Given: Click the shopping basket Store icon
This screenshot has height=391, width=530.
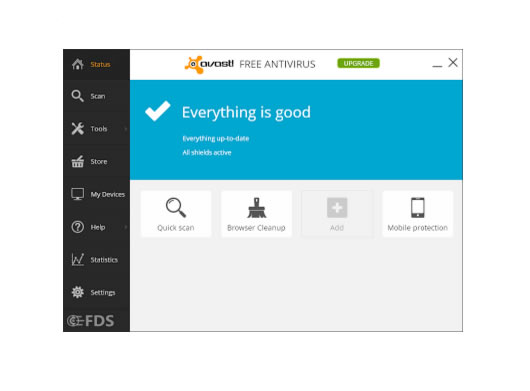Looking at the screenshot, I should point(78,161).
